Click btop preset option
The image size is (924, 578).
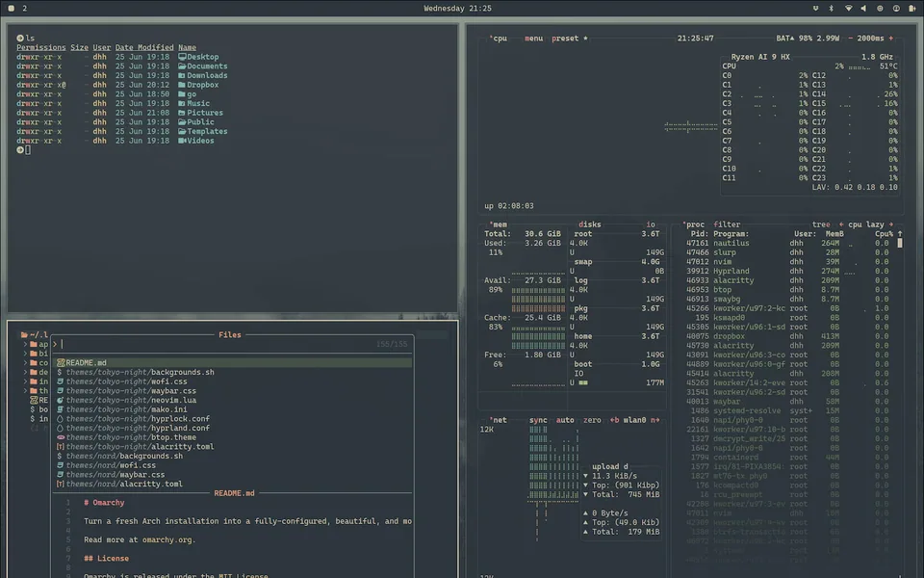(x=565, y=39)
